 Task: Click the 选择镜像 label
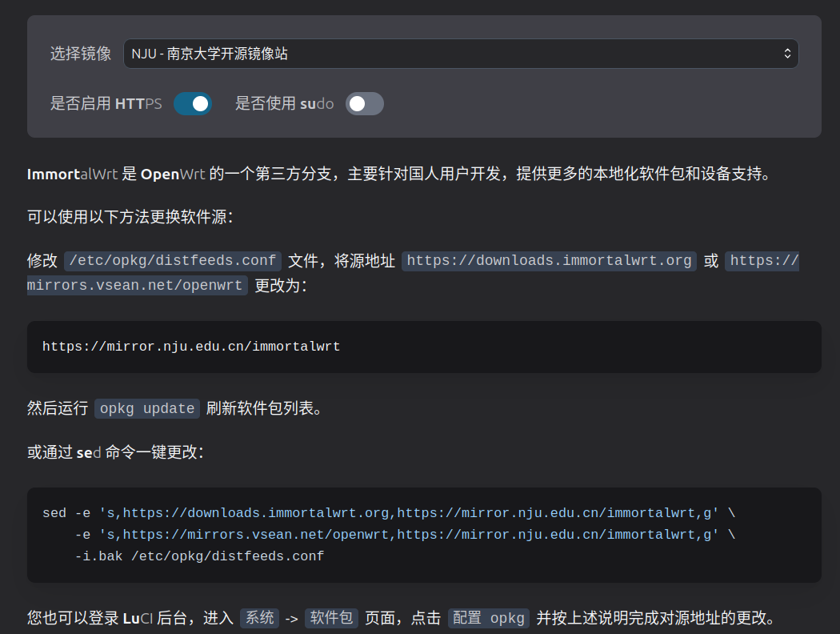(x=80, y=54)
